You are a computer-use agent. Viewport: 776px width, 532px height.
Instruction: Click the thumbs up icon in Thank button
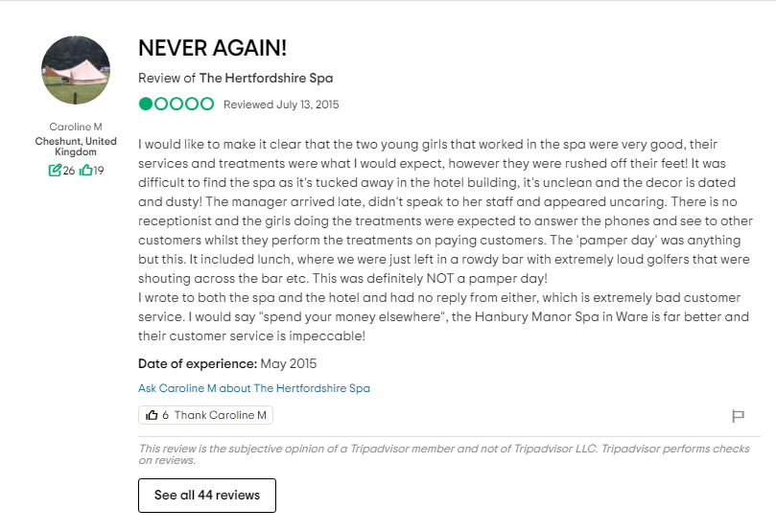(152, 415)
